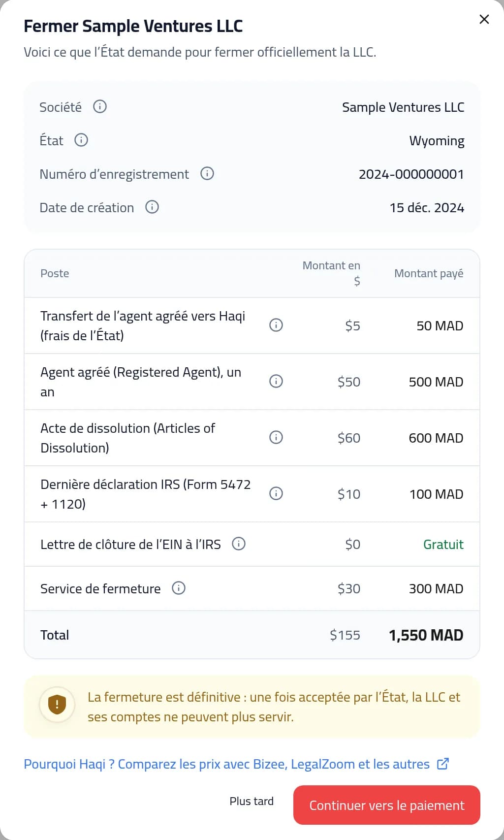Click the La fermeture est définitive warning text
The image size is (504, 840).
pyautogui.click(x=274, y=707)
